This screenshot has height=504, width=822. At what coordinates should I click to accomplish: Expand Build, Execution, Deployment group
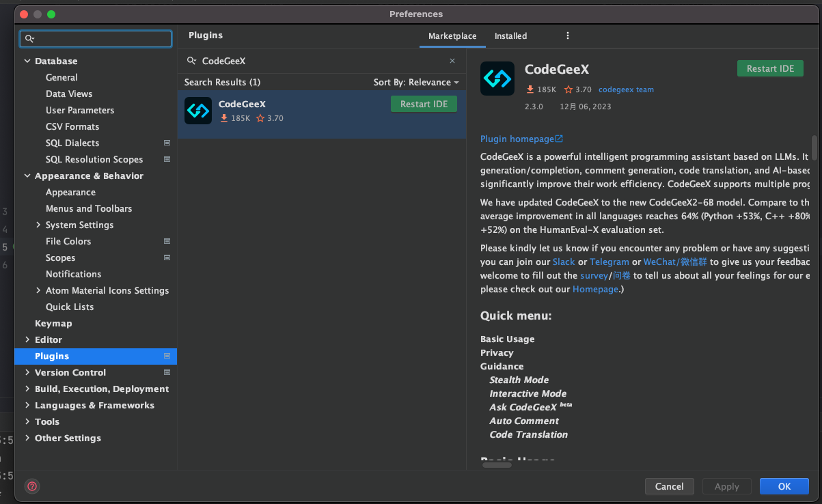pyautogui.click(x=27, y=389)
